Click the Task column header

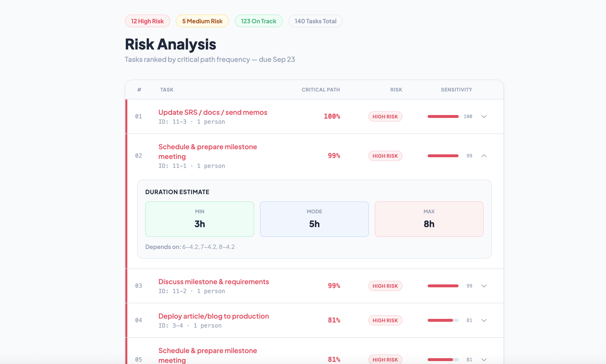coord(167,90)
